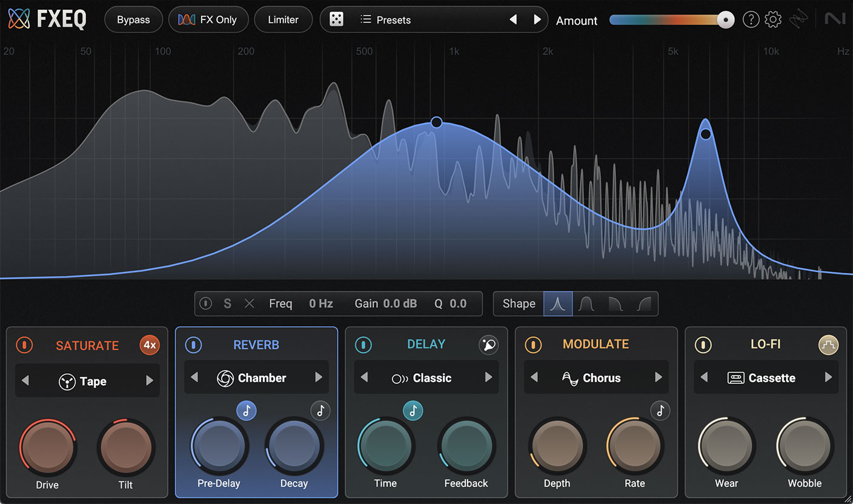Toggle the Bypass button
This screenshot has height=504, width=853.
tap(133, 20)
